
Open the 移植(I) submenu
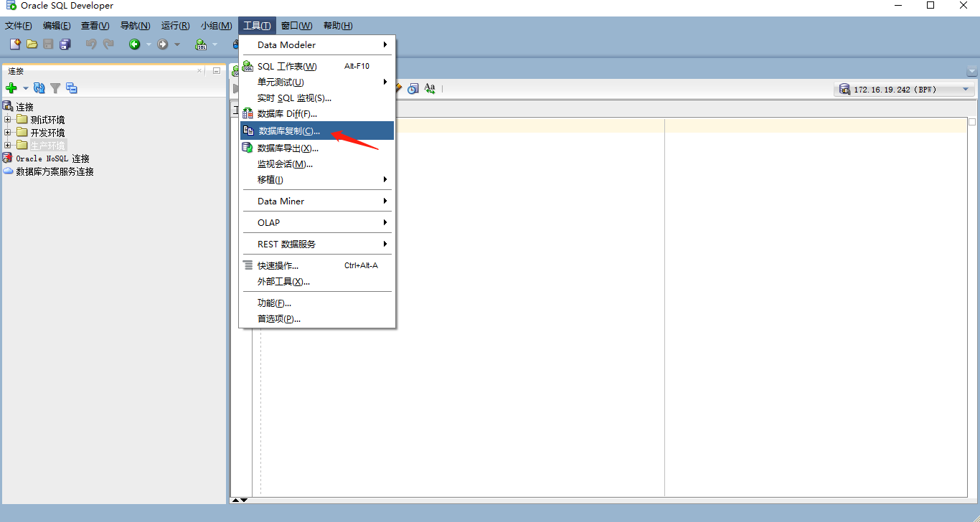317,179
